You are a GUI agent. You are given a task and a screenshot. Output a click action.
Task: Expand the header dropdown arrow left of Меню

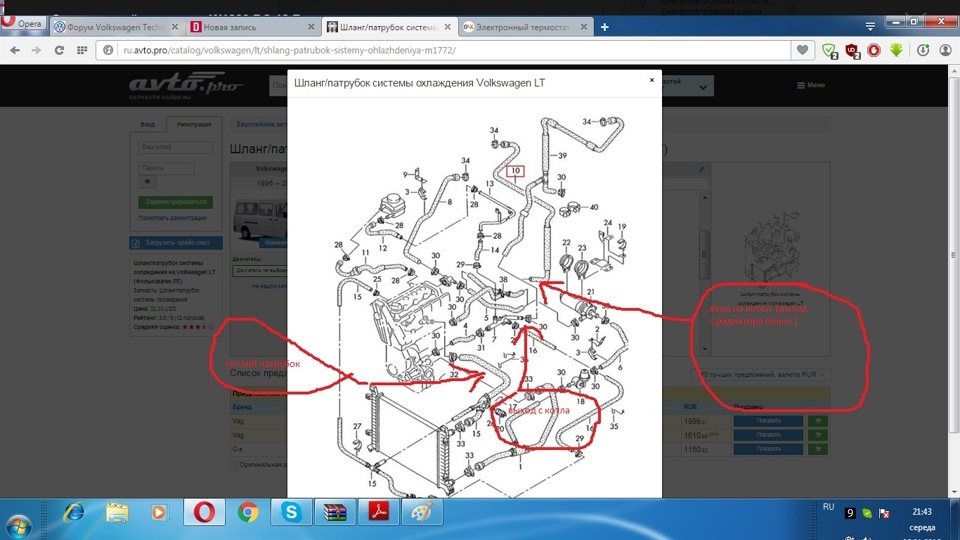click(703, 87)
